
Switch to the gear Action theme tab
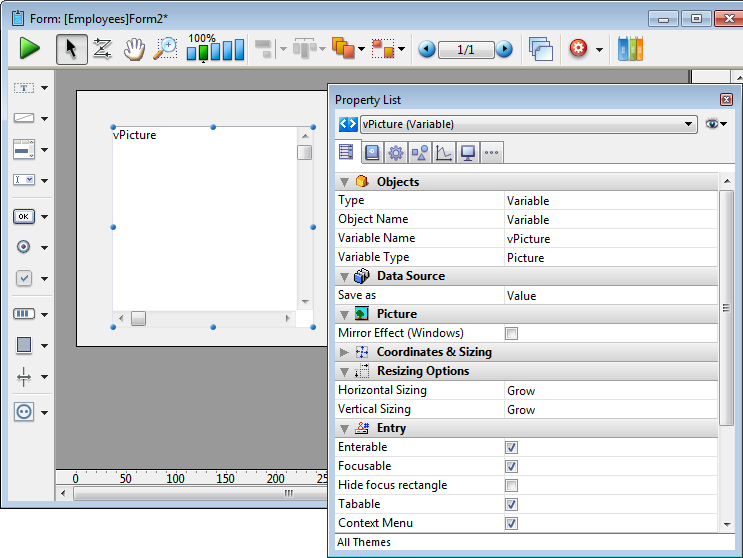395,153
